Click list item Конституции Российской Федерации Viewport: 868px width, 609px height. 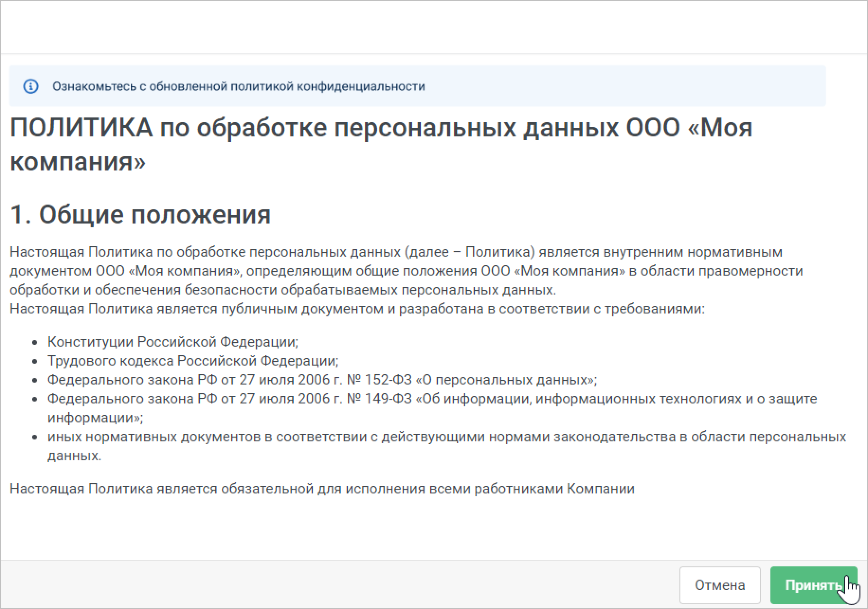[x=172, y=341]
